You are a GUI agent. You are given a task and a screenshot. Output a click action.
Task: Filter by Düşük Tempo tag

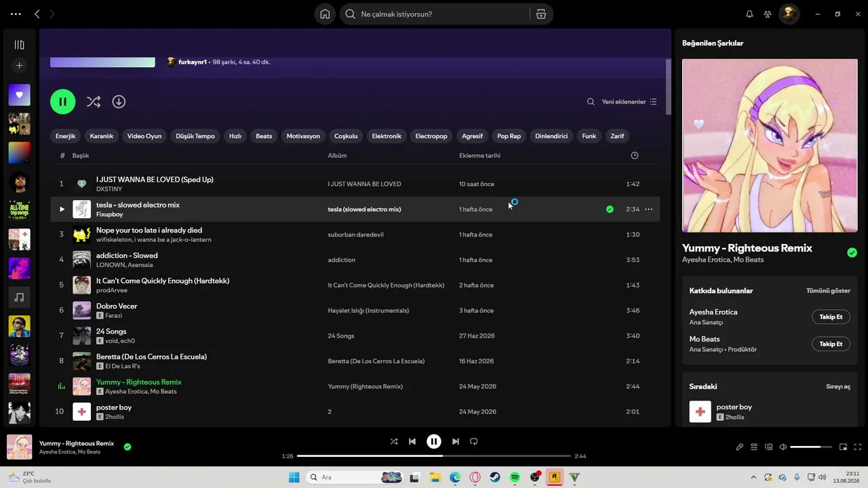click(195, 136)
